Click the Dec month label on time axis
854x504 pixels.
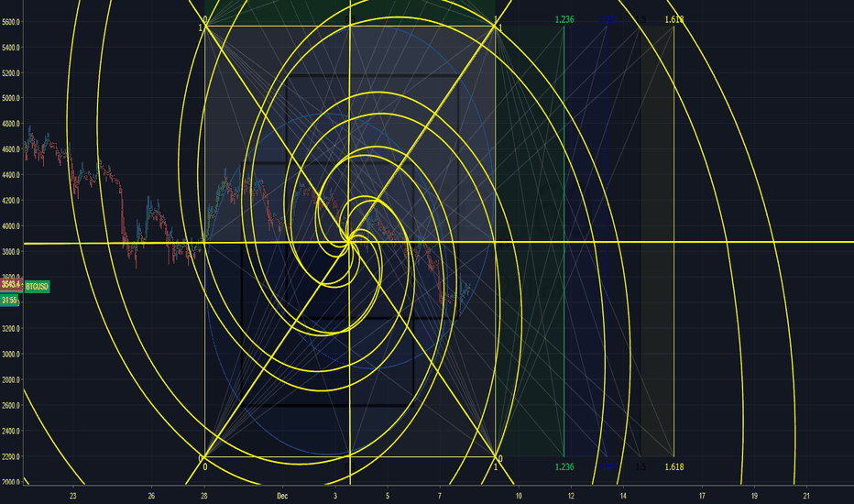pos(282,497)
